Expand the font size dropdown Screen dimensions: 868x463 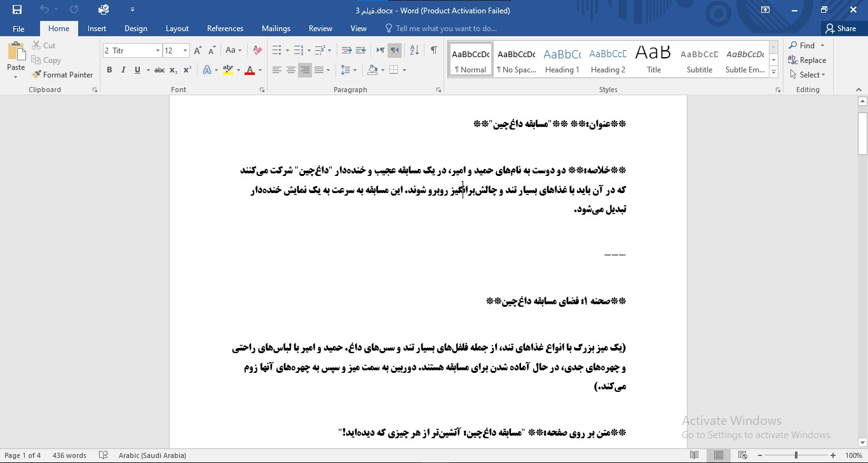pos(185,51)
